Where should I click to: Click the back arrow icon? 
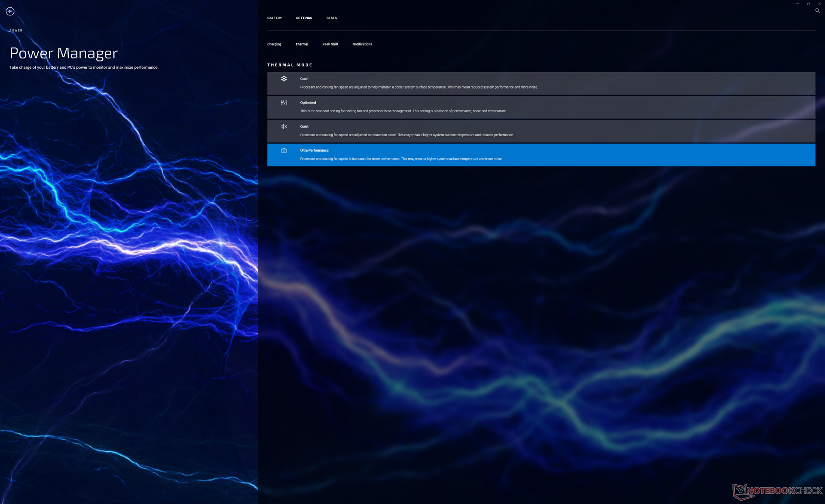(10, 12)
